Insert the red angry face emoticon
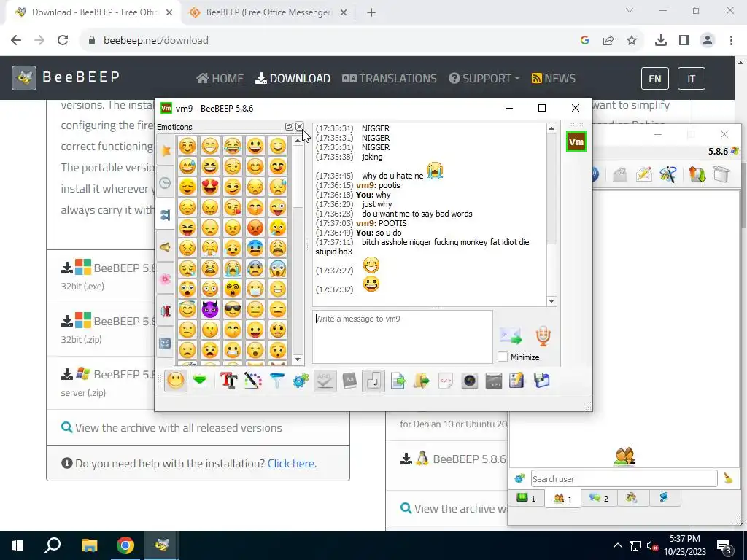 [x=255, y=227]
